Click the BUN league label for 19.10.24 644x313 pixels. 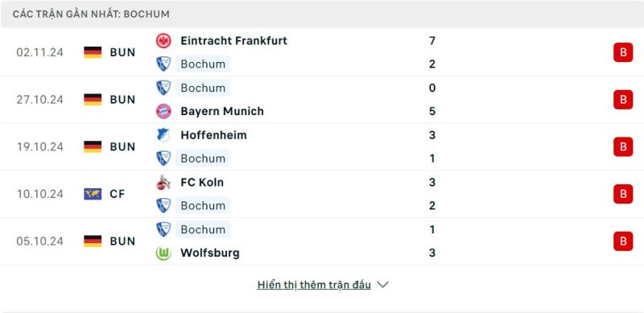pos(122,147)
